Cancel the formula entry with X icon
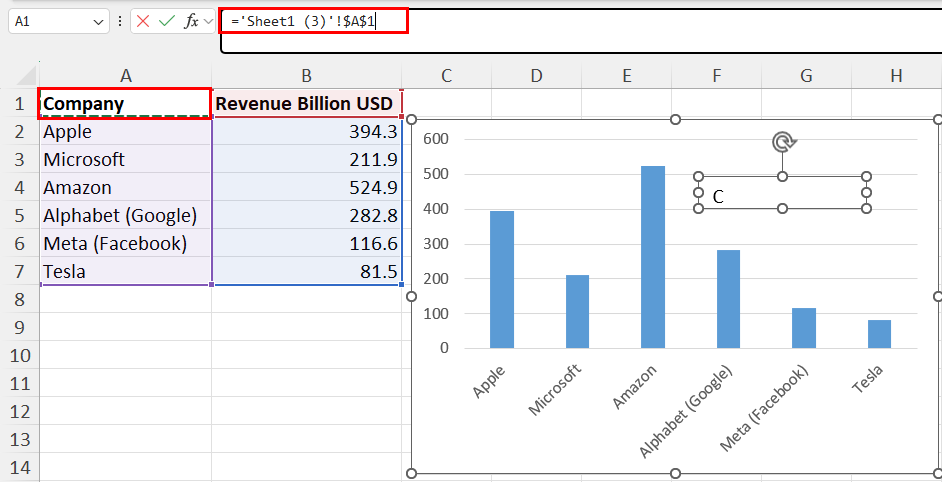Image resolution: width=942 pixels, height=482 pixels. coord(143,22)
